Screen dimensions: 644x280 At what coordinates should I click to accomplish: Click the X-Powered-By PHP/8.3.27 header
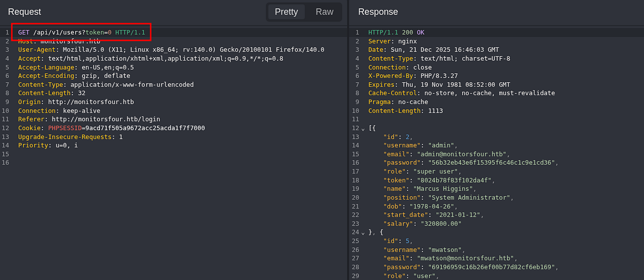point(413,76)
